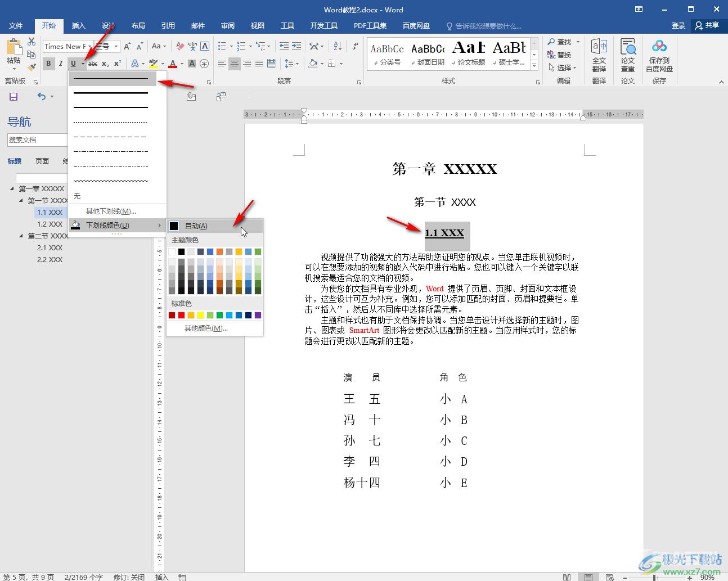Pick 自动(A) underline color

pyautogui.click(x=215, y=226)
